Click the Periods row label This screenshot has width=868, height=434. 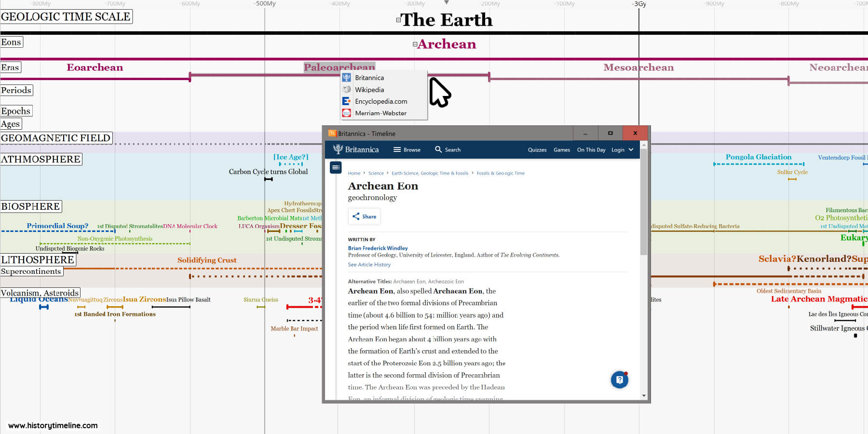pos(16,90)
